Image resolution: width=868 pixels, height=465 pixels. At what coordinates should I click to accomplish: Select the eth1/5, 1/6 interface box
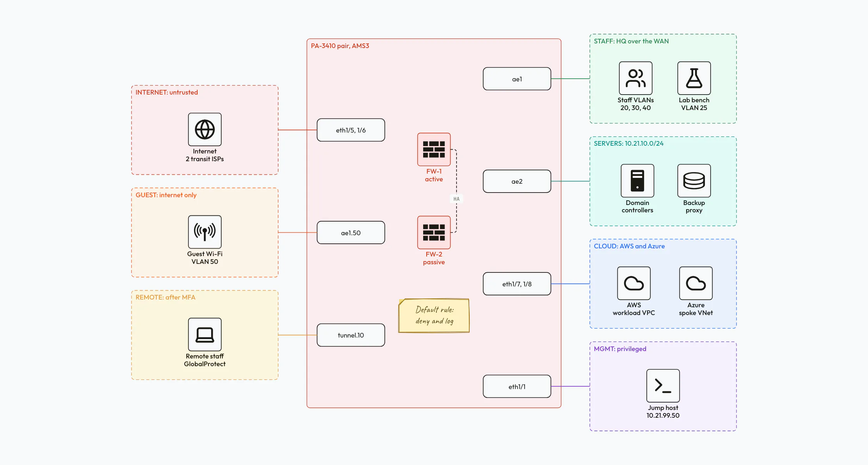tap(351, 130)
